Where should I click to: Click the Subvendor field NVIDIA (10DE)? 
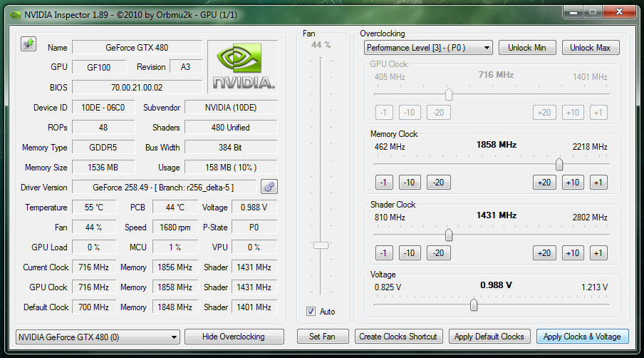tap(232, 108)
